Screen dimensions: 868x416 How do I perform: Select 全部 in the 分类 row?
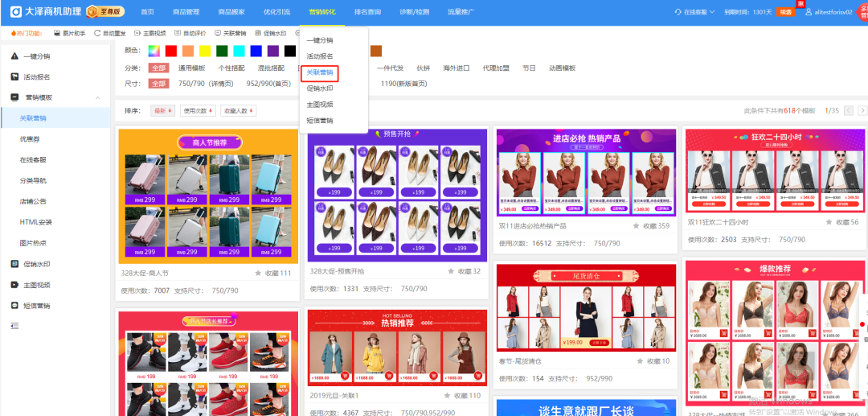click(159, 68)
